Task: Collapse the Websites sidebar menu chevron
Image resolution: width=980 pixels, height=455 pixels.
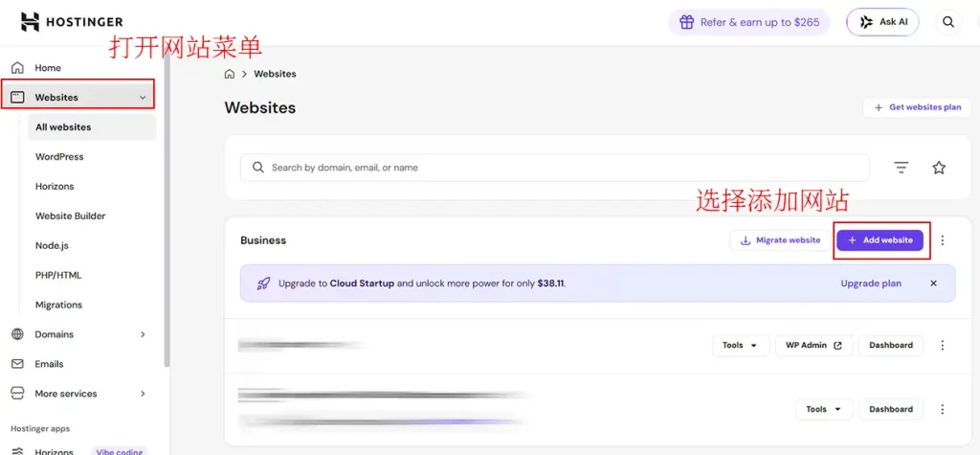Action: click(143, 98)
